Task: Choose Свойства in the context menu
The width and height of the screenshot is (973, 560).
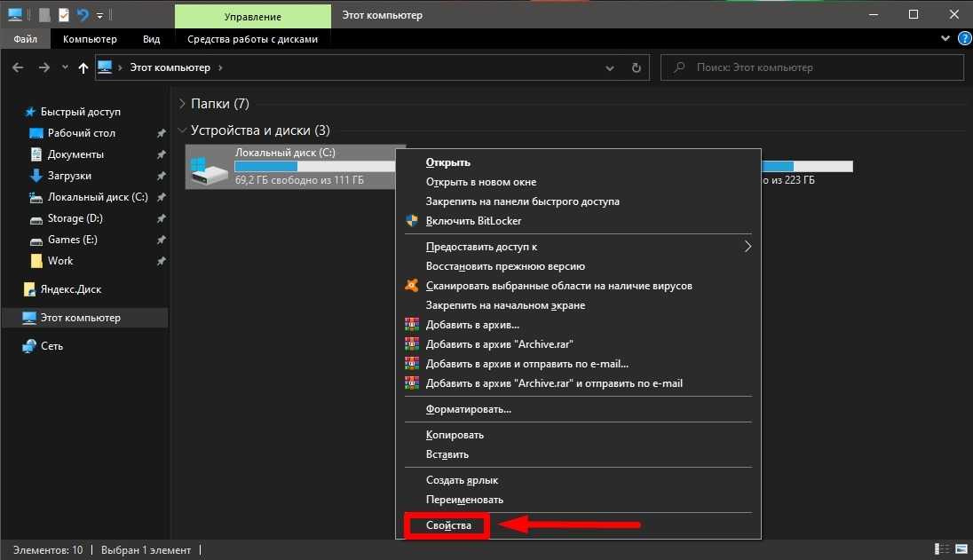Action: (447, 526)
